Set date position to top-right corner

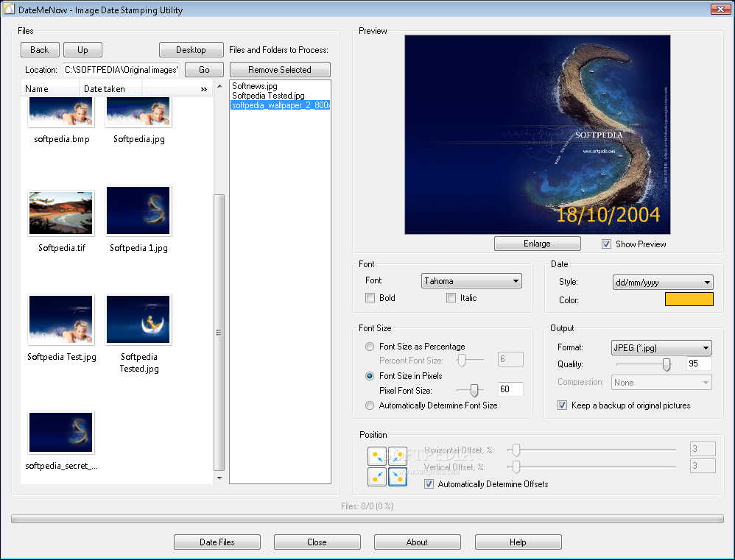tap(398, 456)
